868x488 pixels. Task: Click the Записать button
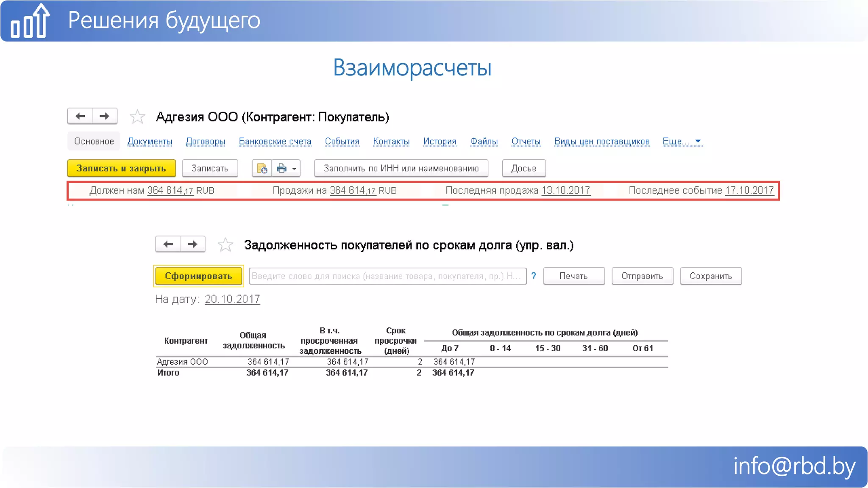coord(210,168)
